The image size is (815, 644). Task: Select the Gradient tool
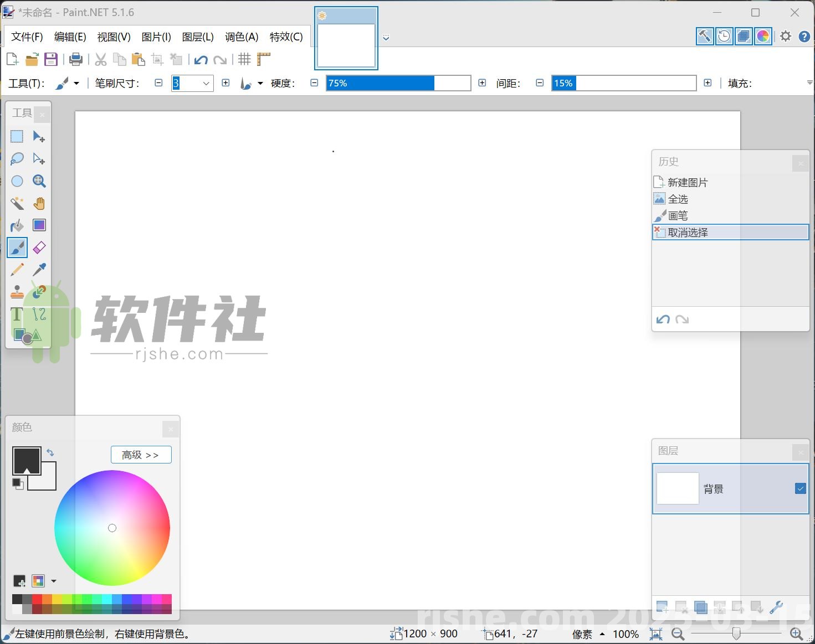click(39, 225)
